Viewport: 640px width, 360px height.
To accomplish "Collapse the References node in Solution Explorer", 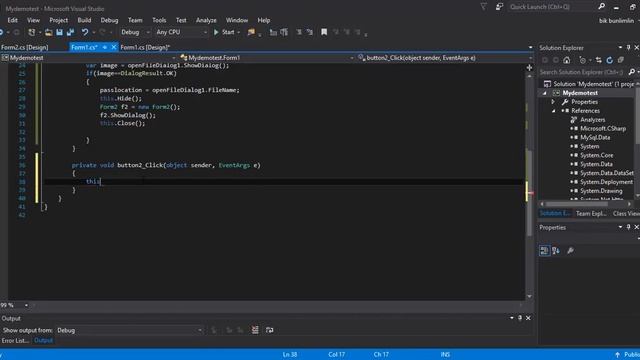I will click(553, 111).
